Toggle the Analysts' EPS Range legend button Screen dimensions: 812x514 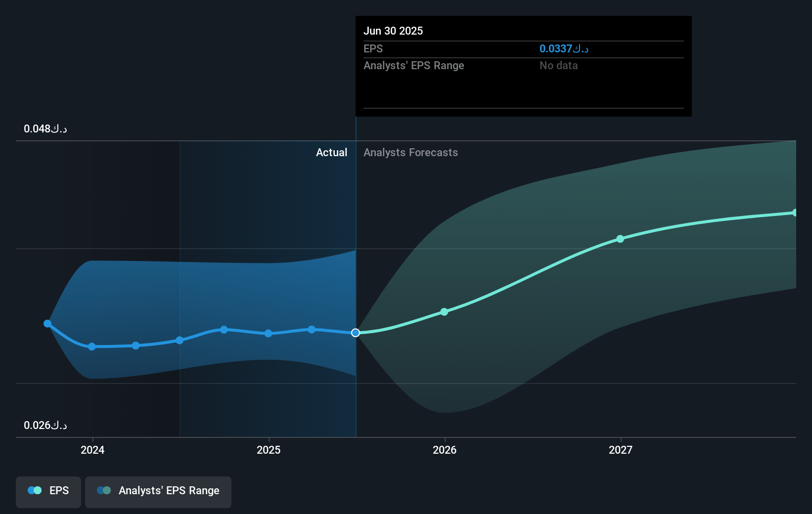(x=158, y=492)
